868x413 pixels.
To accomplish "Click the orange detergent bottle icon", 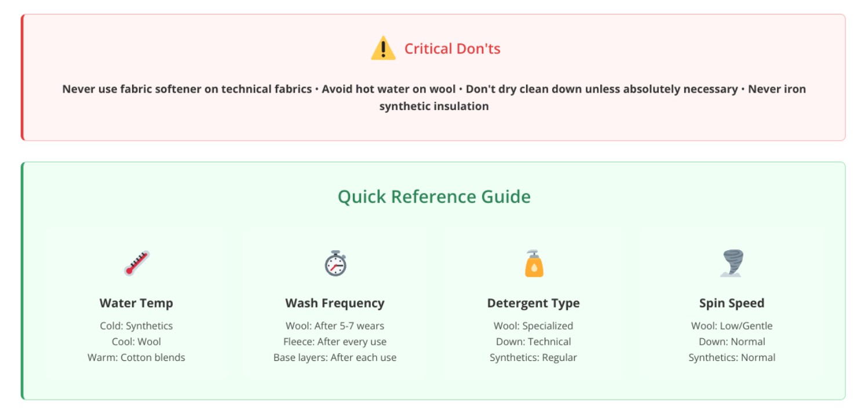I will point(534,264).
